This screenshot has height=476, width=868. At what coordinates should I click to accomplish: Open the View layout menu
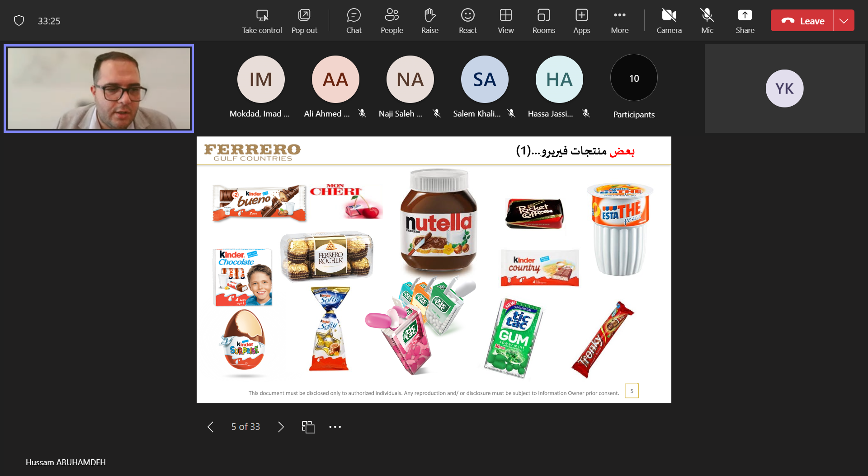coord(505,21)
